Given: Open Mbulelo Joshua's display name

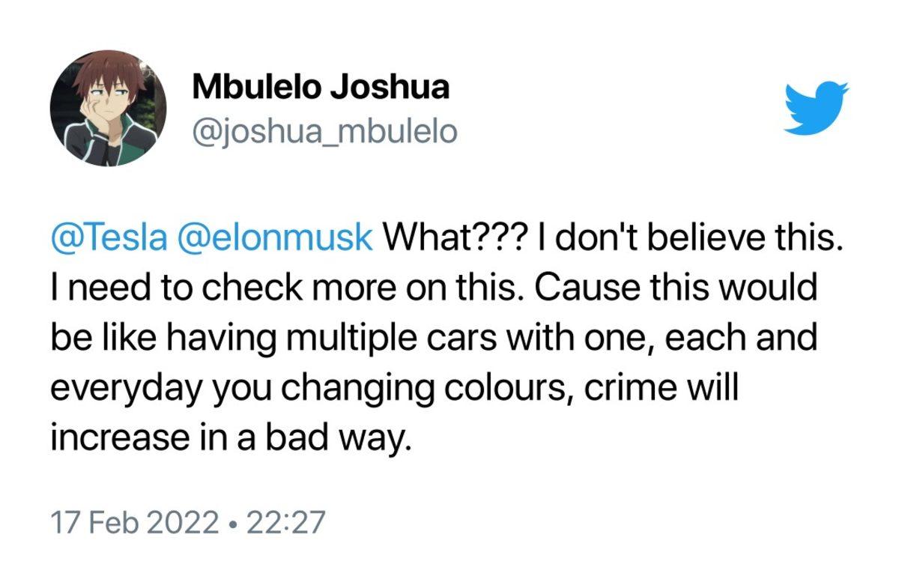Looking at the screenshot, I should (x=321, y=87).
